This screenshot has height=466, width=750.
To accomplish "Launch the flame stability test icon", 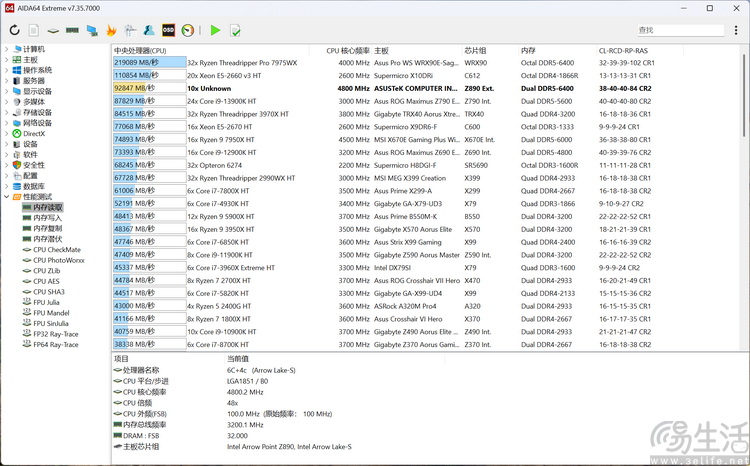I will click(111, 30).
